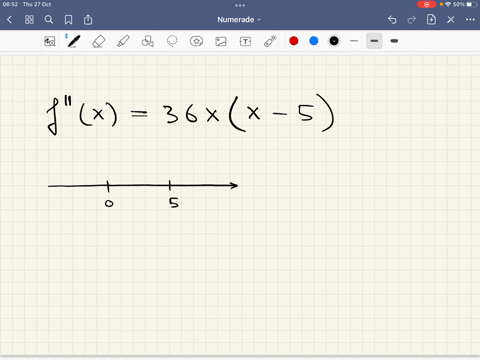The width and height of the screenshot is (480, 360).
Task: Choose the blue pen color
Action: [x=314, y=41]
